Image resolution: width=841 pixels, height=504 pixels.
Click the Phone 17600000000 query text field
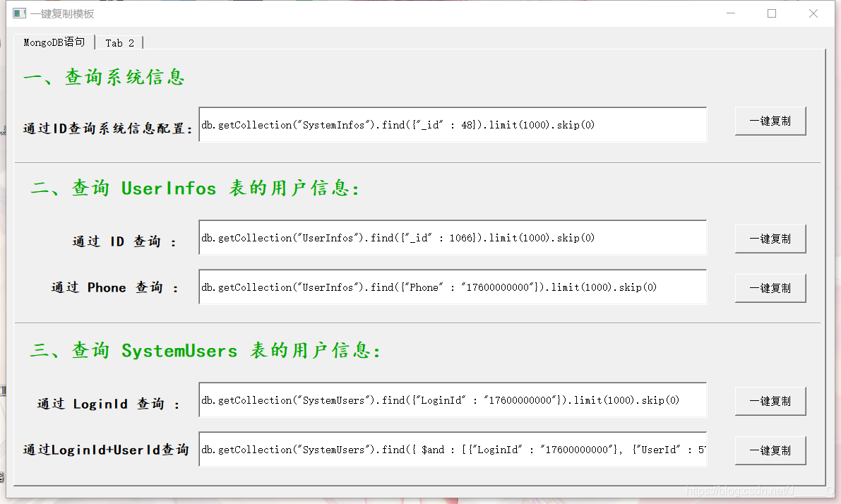(x=452, y=287)
